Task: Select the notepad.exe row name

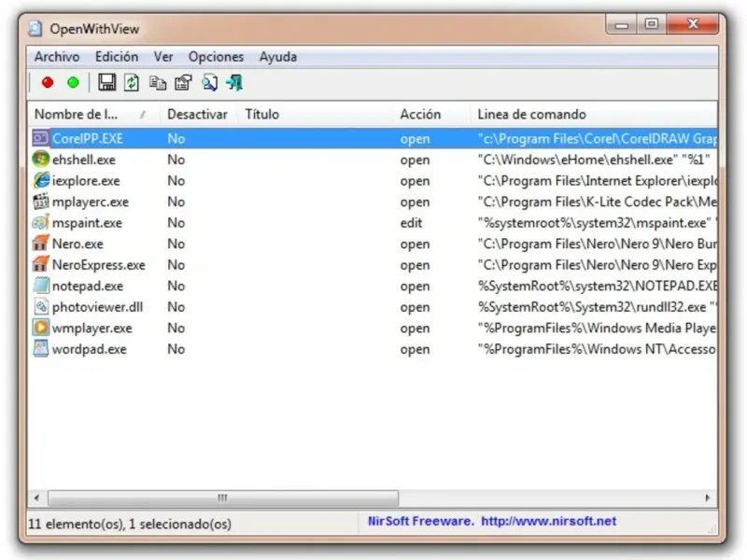Action: point(88,286)
